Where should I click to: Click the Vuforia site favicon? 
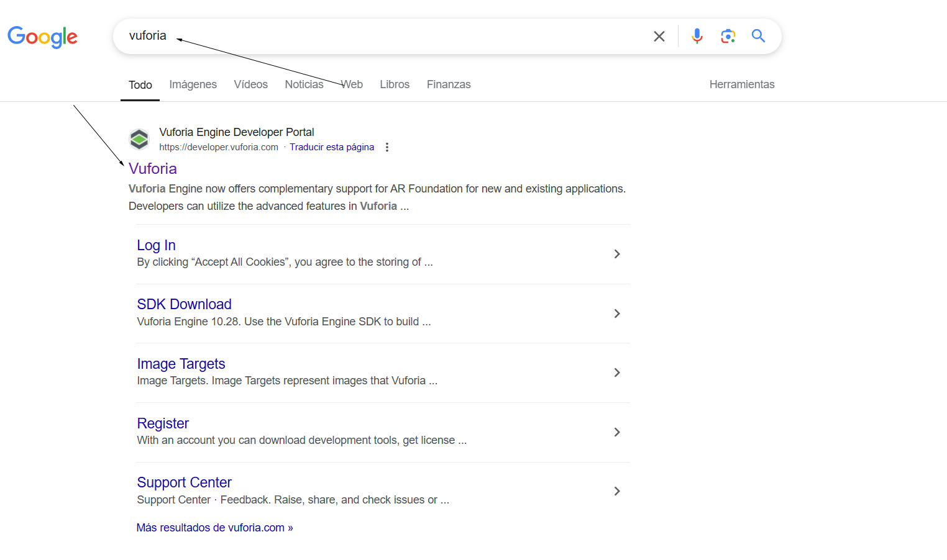click(x=139, y=139)
